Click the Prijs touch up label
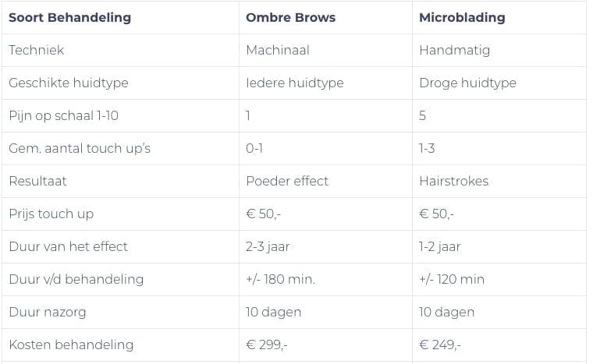Screen dimensions: 593x364 (x=51, y=214)
